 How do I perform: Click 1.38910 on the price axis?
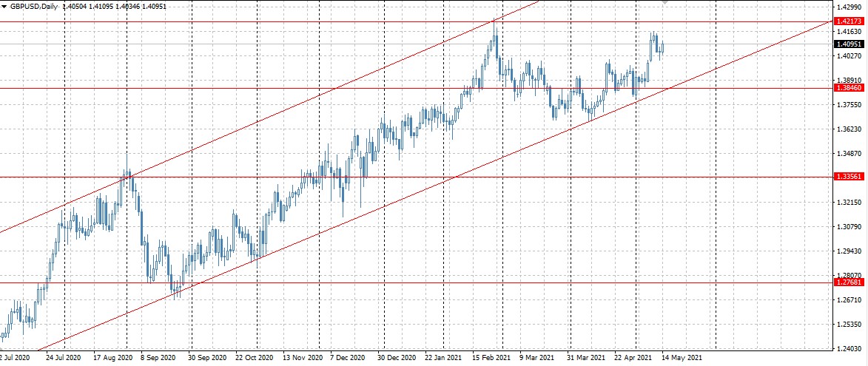(850, 80)
